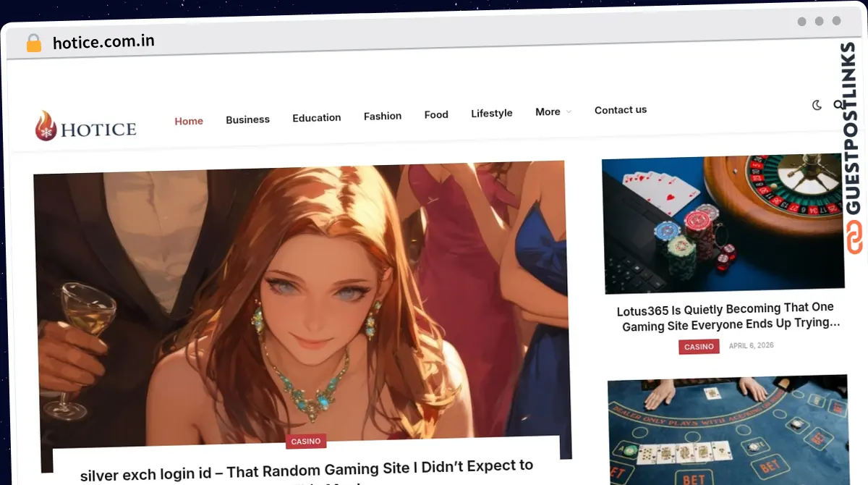The height and width of the screenshot is (485, 868).
Task: Click the padlock icon in address bar
Action: click(x=34, y=43)
